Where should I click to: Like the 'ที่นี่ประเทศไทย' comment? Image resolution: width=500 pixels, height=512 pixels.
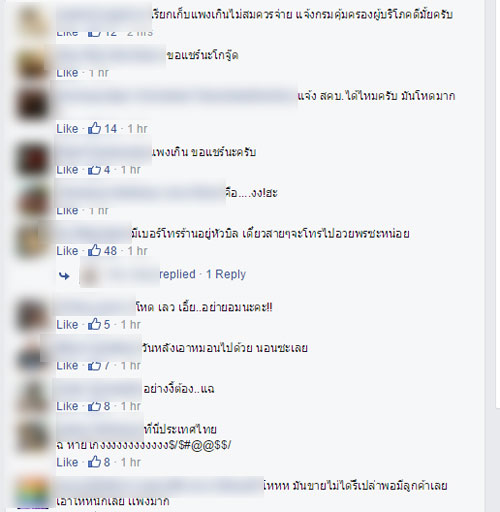coord(67,462)
